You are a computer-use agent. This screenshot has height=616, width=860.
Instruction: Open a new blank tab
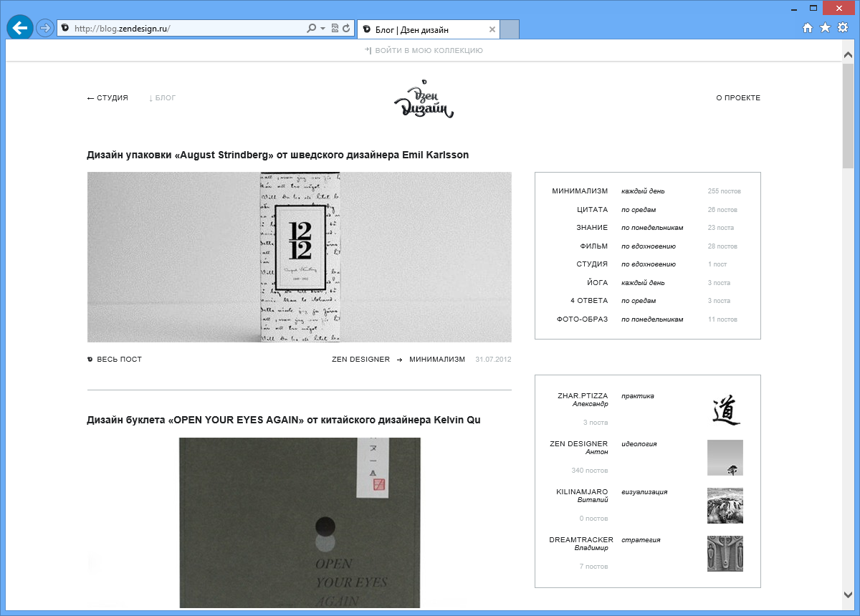(x=509, y=29)
